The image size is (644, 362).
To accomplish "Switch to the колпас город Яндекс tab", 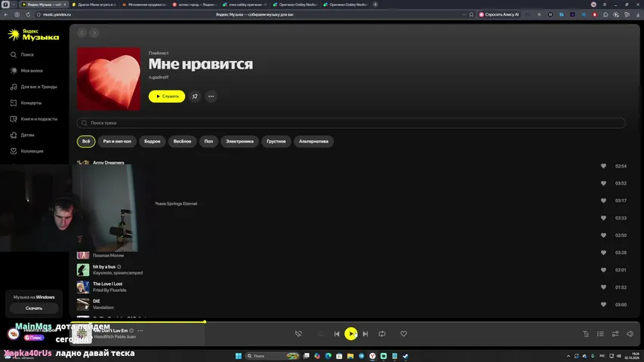I will coord(195,5).
